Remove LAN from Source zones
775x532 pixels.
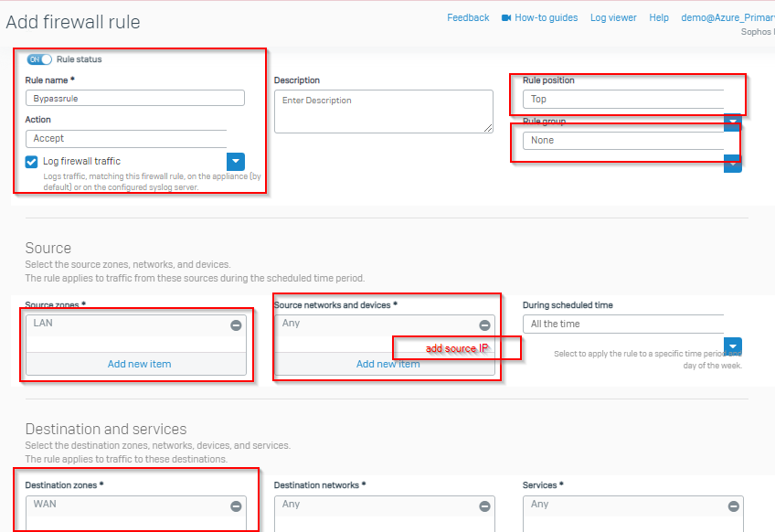pyautogui.click(x=237, y=325)
